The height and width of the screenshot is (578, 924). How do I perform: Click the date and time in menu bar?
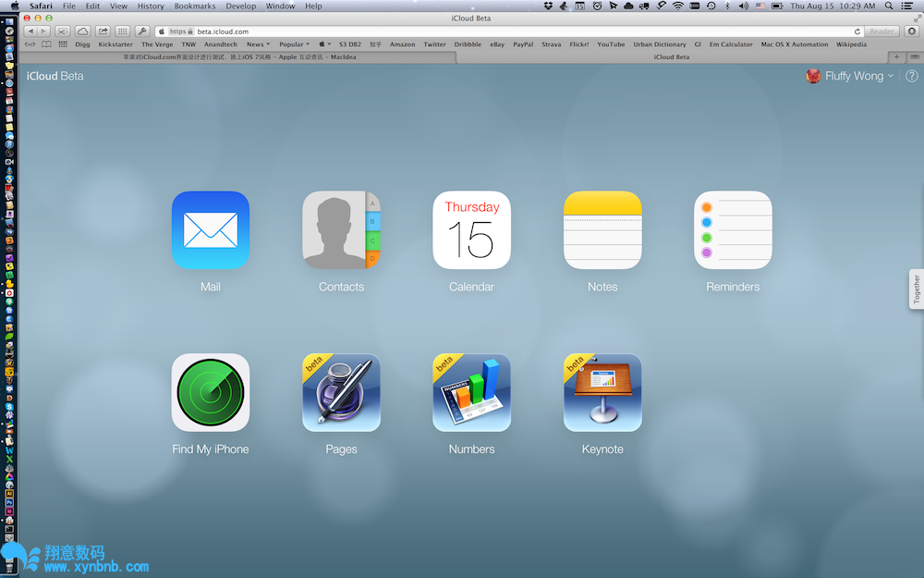[x=833, y=6]
